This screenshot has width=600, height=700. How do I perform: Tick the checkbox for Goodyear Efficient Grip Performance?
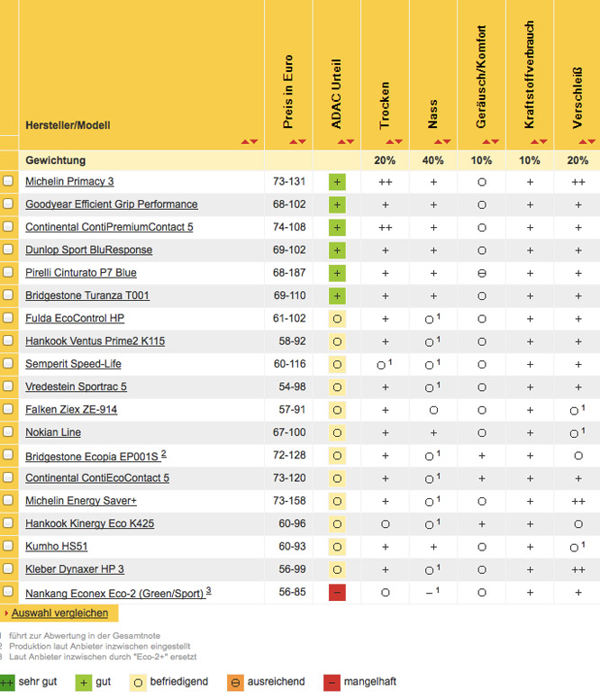pos(8,204)
